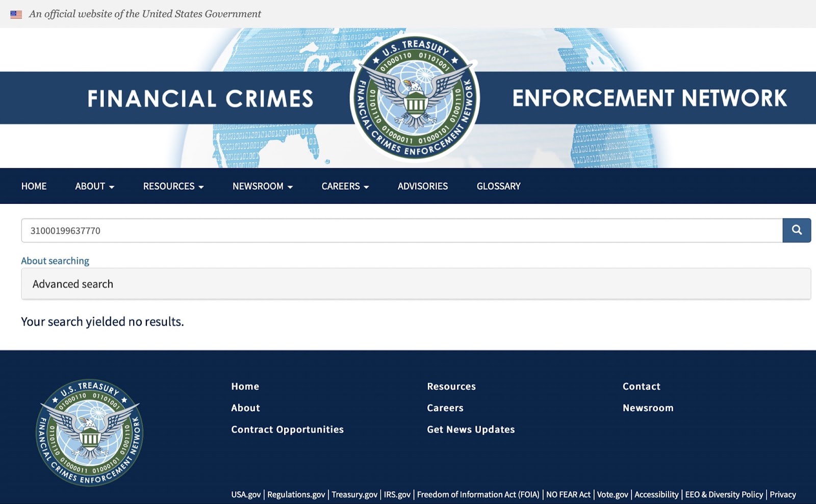The height and width of the screenshot is (504, 816).
Task: Open the footer Careers link
Action: click(x=445, y=408)
